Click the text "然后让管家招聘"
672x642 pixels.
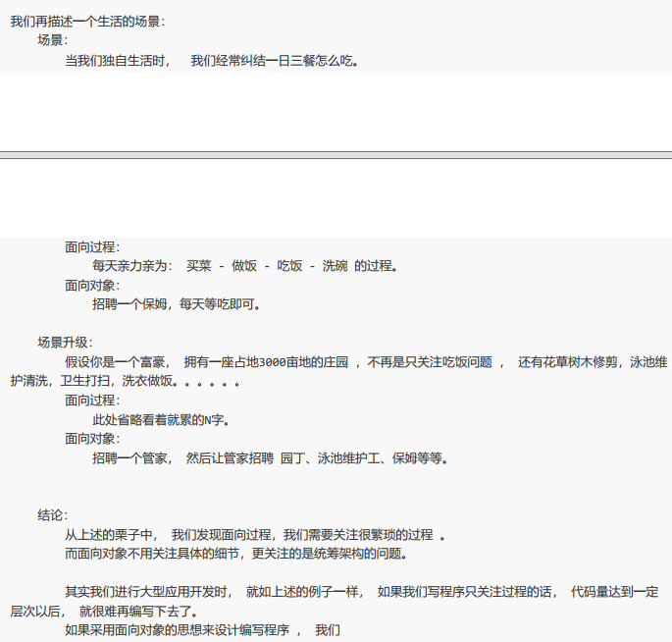230,458
